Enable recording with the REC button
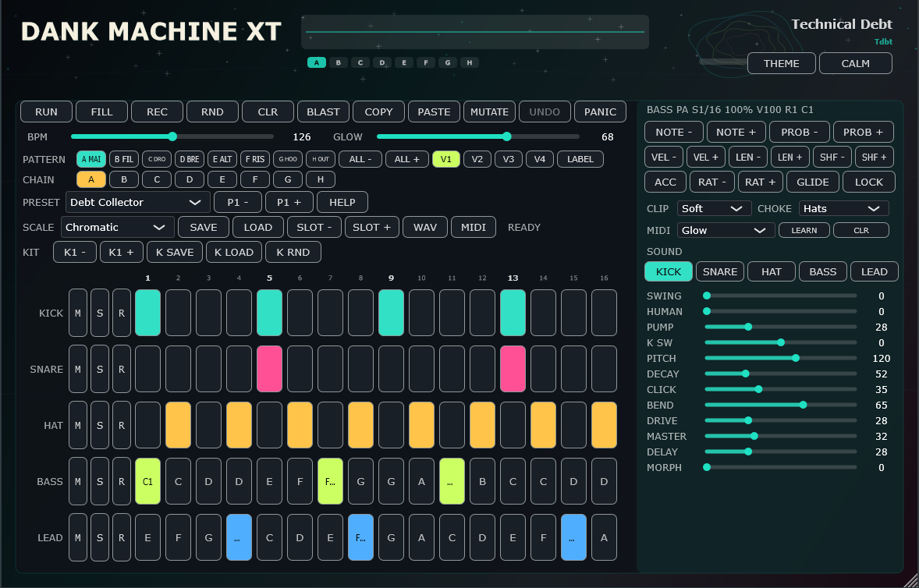 tap(157, 112)
